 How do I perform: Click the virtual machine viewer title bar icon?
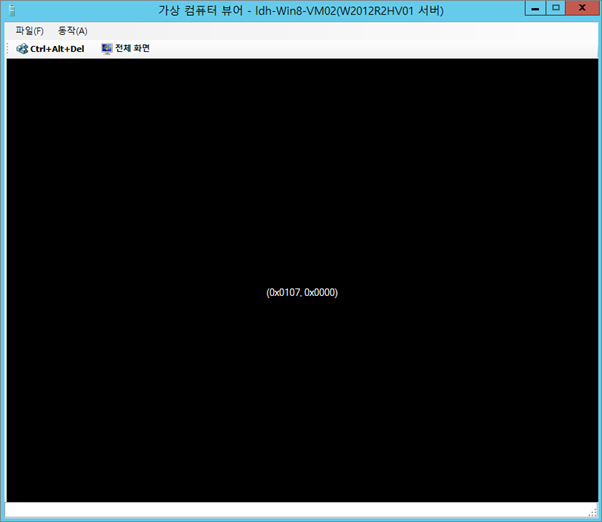coord(12,10)
